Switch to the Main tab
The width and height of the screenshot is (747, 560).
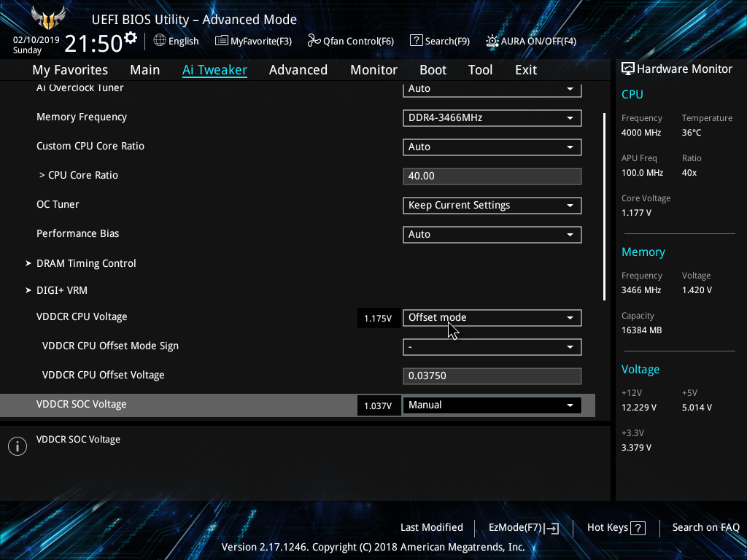click(145, 70)
